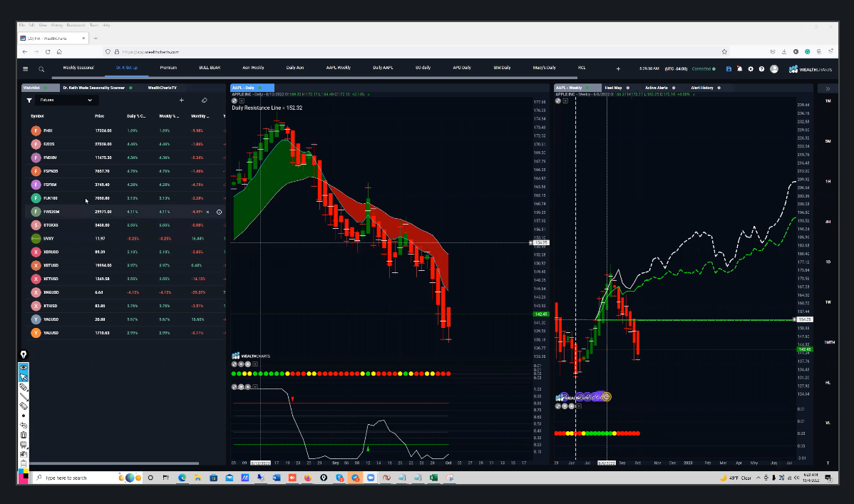Click the AAPL Weekly chart indicator circle icon
This screenshot has height=504, width=854.
tap(557, 101)
